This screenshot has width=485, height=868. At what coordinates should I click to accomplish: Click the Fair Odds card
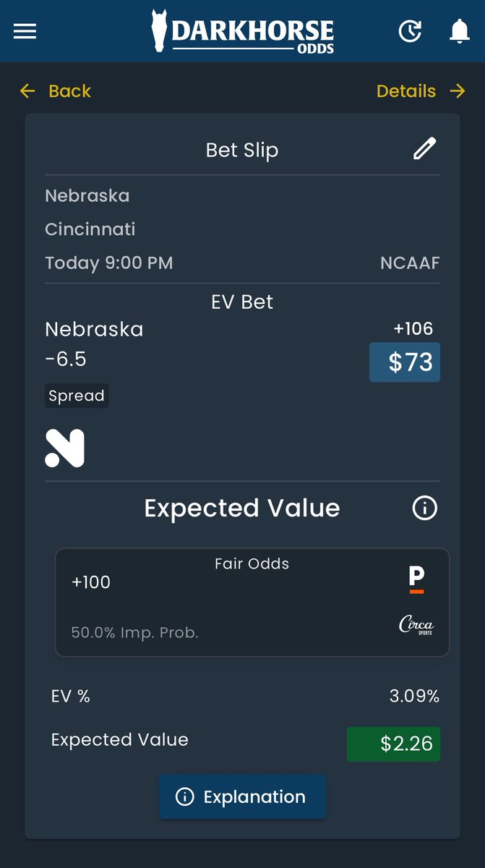[x=252, y=602]
